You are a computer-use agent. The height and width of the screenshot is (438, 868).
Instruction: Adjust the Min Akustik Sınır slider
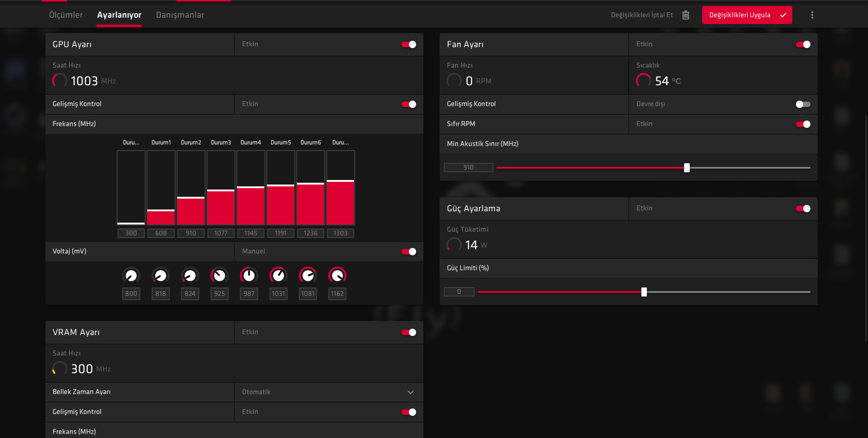click(687, 168)
